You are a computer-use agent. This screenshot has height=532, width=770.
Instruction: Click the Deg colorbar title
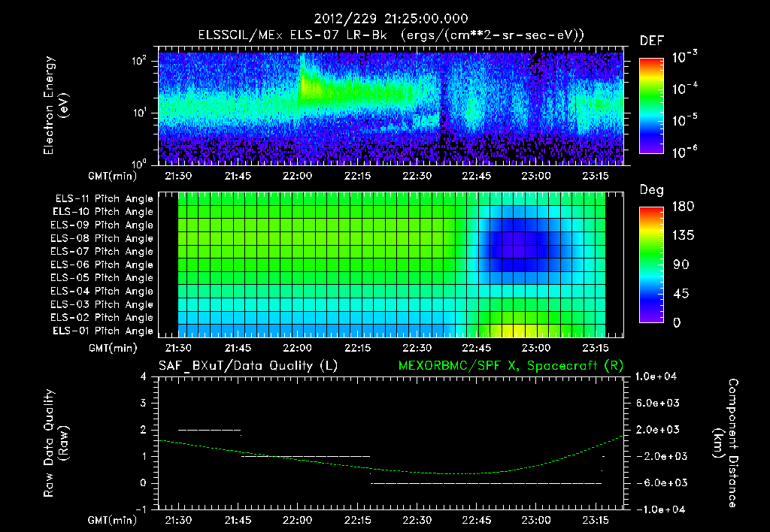tap(652, 190)
